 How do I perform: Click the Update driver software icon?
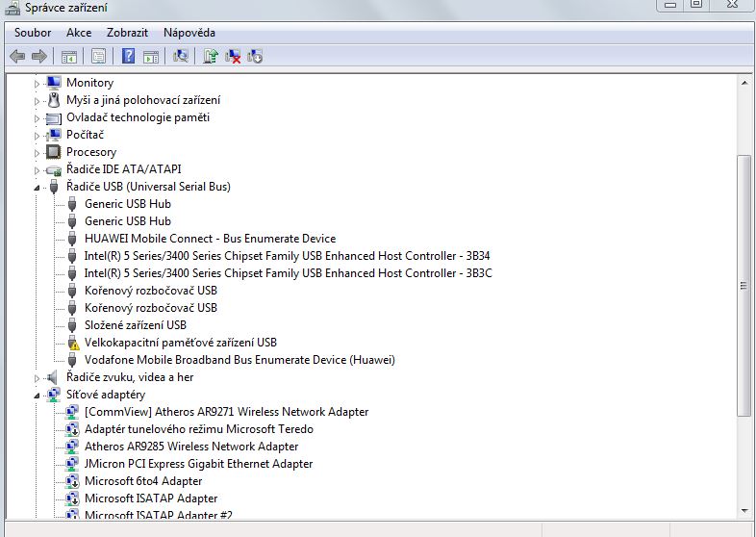(x=211, y=57)
